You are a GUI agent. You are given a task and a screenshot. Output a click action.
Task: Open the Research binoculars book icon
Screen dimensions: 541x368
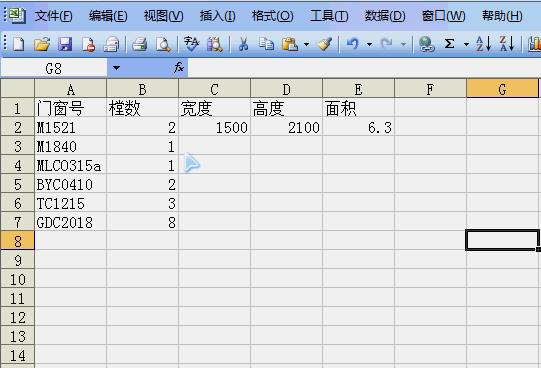[x=215, y=44]
